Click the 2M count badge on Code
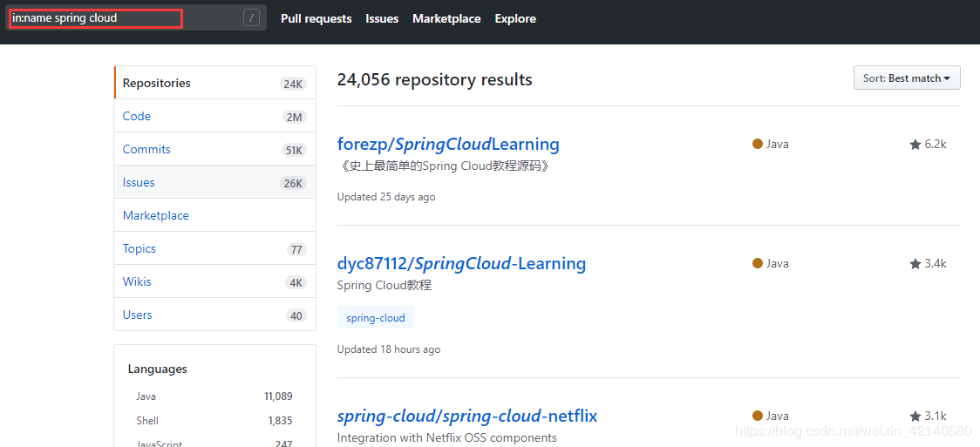The height and width of the screenshot is (447, 980). pos(295,118)
